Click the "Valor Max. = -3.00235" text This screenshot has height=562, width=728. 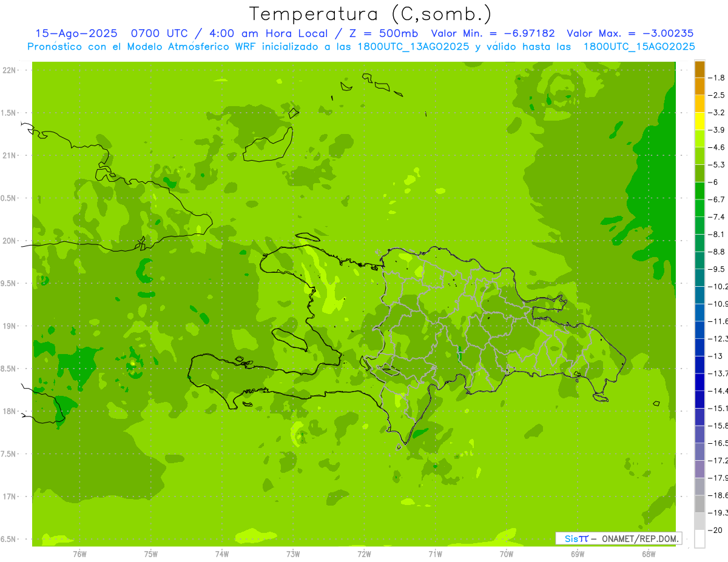[630, 33]
